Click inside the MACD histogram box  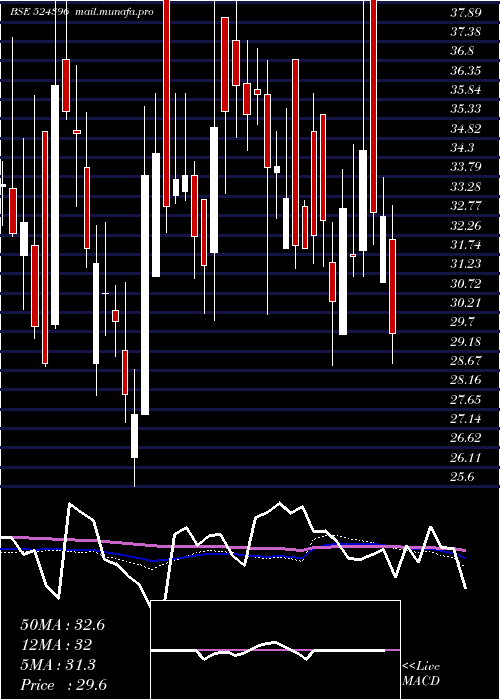(275, 650)
